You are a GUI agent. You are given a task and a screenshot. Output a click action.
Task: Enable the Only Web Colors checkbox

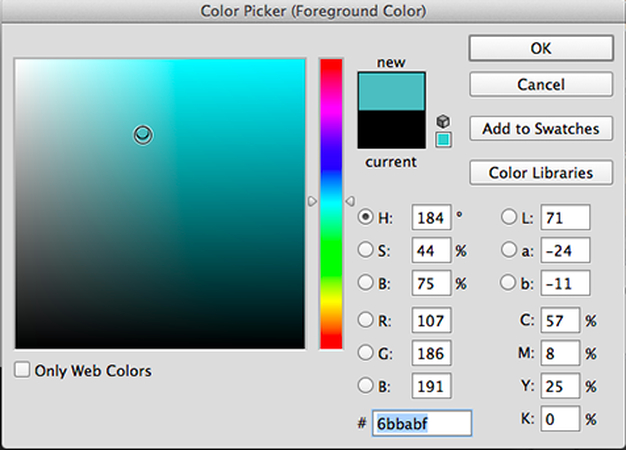(23, 371)
